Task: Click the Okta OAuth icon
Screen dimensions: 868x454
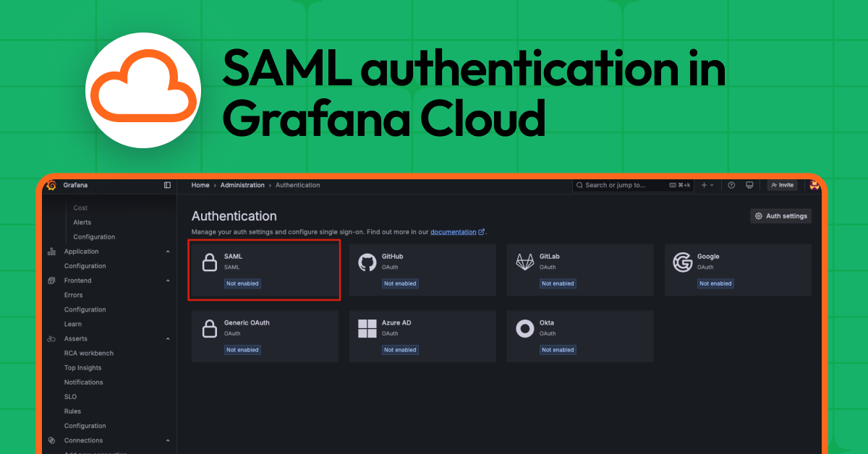Action: (x=525, y=328)
